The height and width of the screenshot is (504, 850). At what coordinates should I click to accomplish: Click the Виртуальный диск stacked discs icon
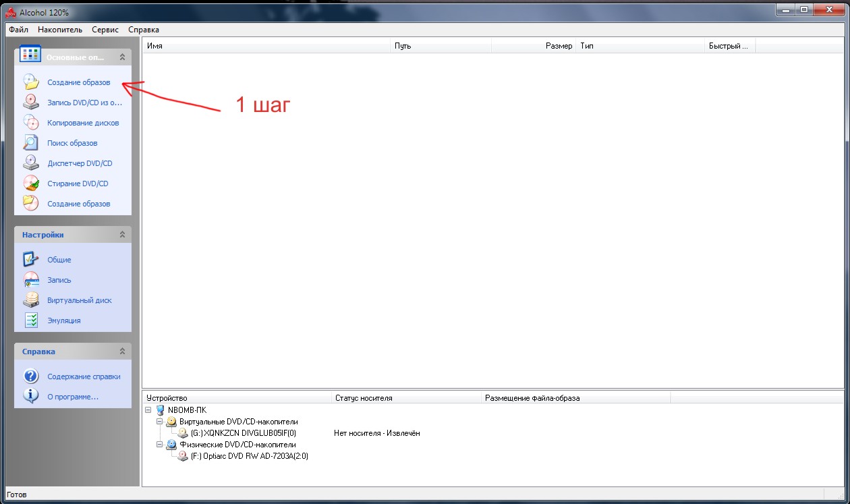[x=31, y=300]
